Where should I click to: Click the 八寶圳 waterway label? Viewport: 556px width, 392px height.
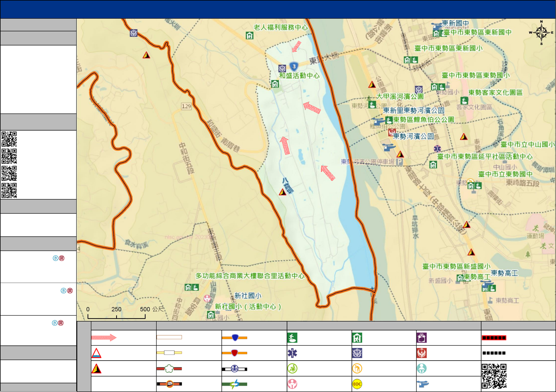click(x=288, y=186)
